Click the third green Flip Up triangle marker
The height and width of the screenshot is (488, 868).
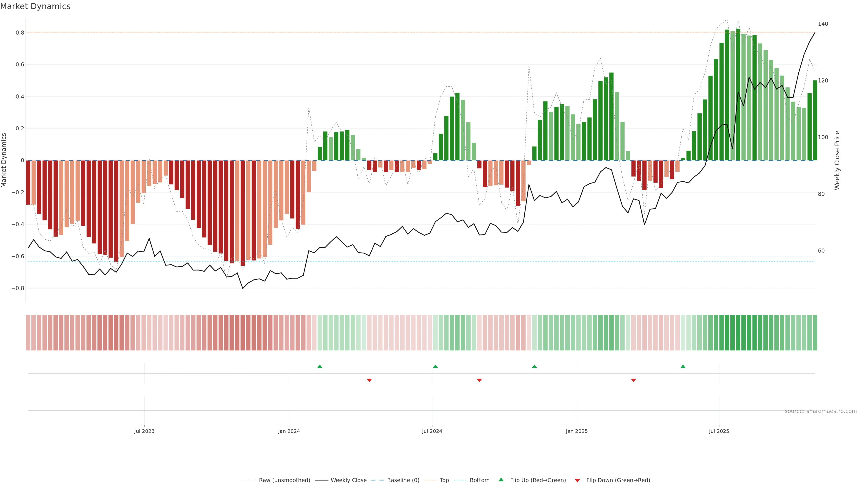click(534, 366)
